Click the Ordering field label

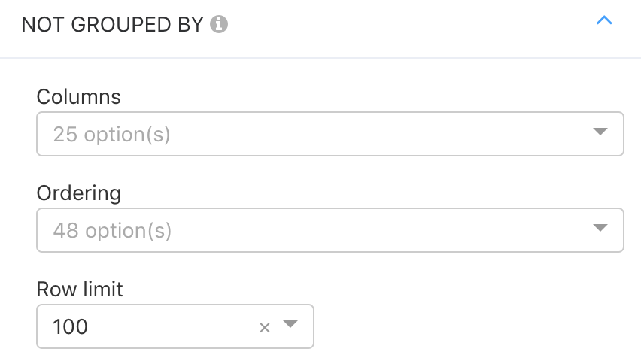pyautogui.click(x=78, y=193)
